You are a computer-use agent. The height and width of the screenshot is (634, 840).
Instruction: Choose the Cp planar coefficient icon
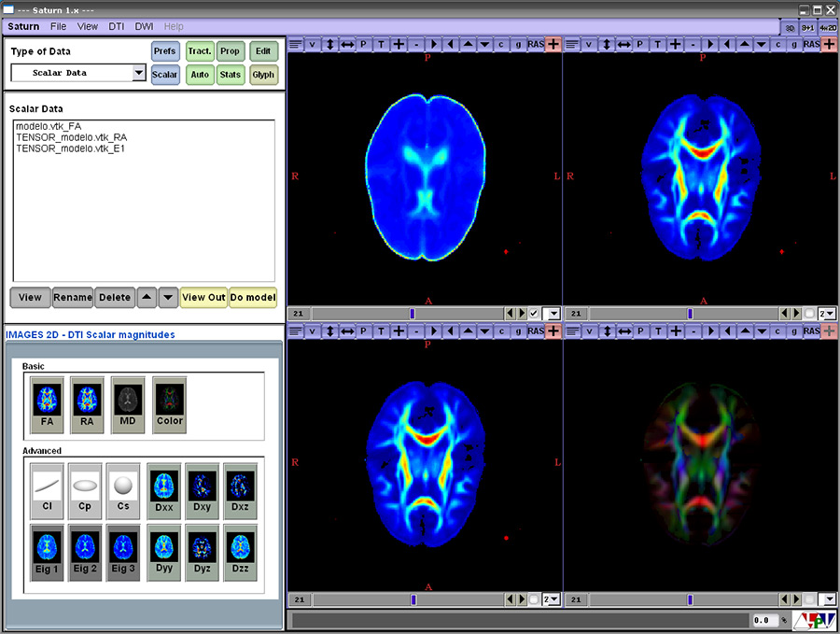(85, 491)
